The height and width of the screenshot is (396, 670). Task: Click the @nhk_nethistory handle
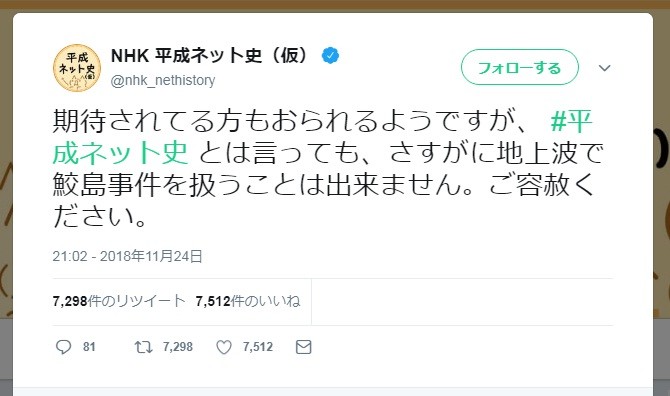tap(163, 80)
